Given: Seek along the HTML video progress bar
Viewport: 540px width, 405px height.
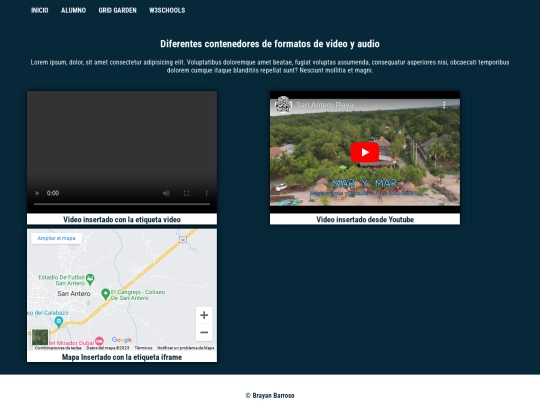Looking at the screenshot, I should point(122,204).
